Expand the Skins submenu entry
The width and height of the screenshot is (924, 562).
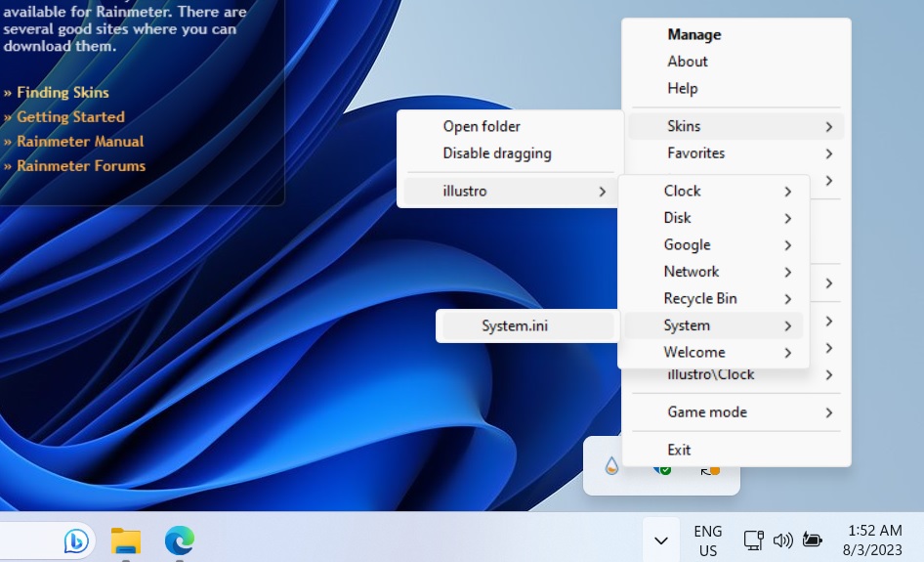pyautogui.click(x=736, y=126)
